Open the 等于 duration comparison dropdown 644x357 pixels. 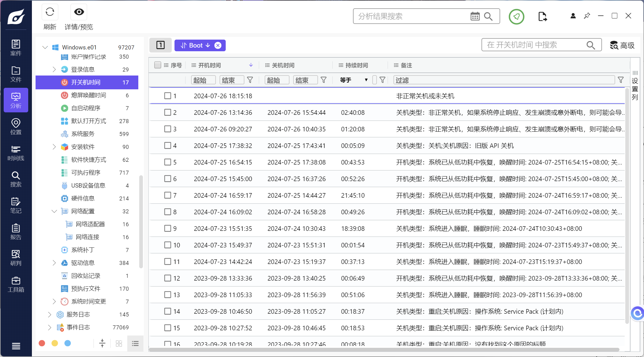[354, 80]
